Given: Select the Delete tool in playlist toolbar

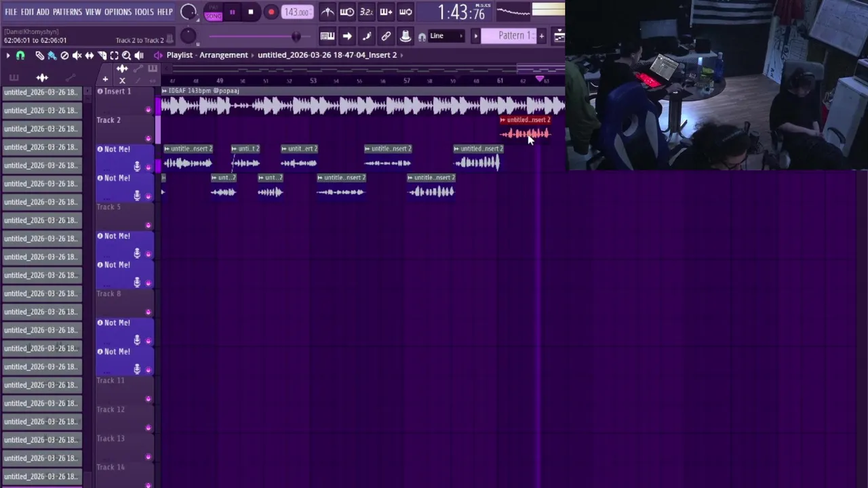Looking at the screenshot, I should pyautogui.click(x=64, y=56).
